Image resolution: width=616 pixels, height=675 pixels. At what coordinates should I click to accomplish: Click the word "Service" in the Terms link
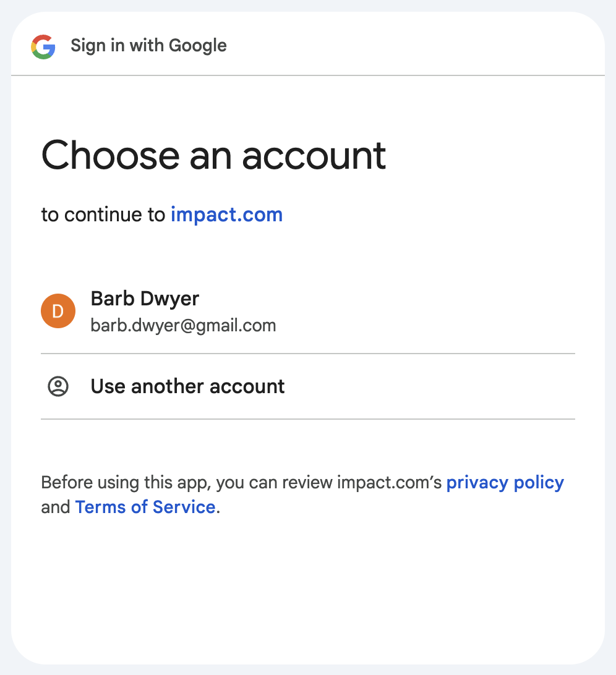pos(184,507)
